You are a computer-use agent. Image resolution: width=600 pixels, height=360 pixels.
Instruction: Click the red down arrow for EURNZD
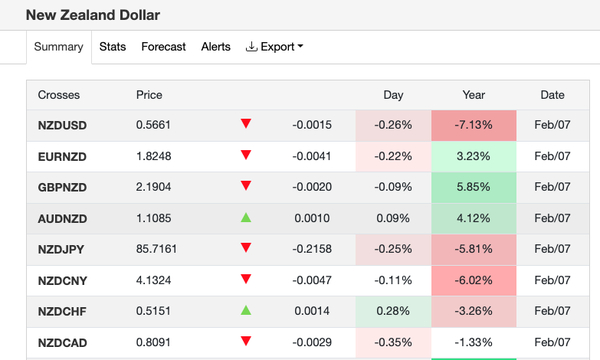click(x=246, y=155)
